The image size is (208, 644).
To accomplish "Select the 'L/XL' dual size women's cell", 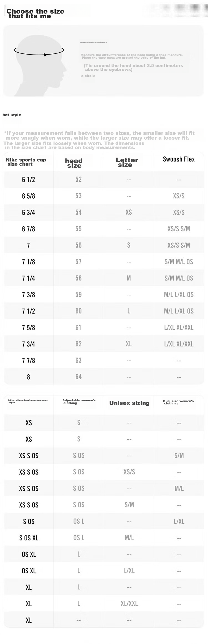I will (x=179, y=521).
